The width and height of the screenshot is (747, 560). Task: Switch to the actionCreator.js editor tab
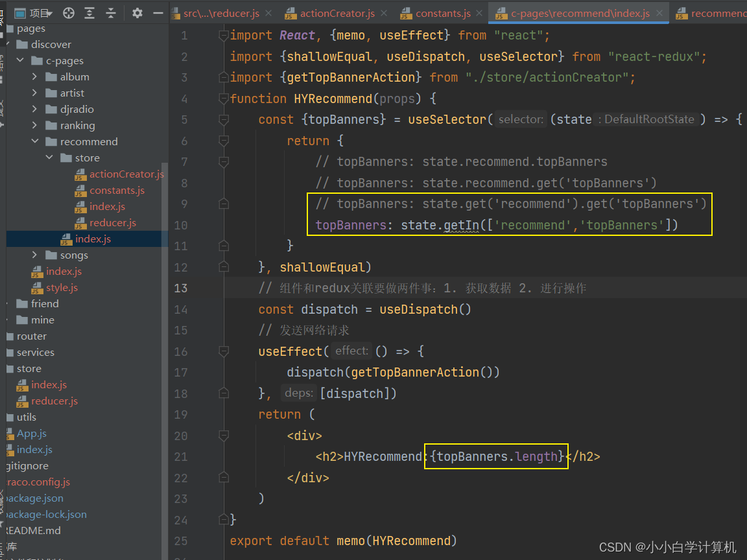click(337, 14)
